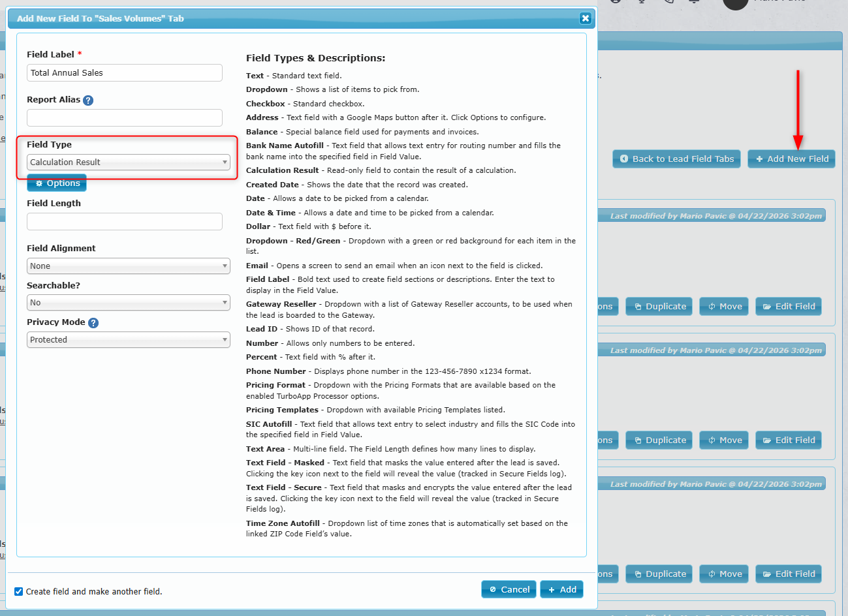Click the first Edit Field button
The width and height of the screenshot is (848, 616).
788,307
